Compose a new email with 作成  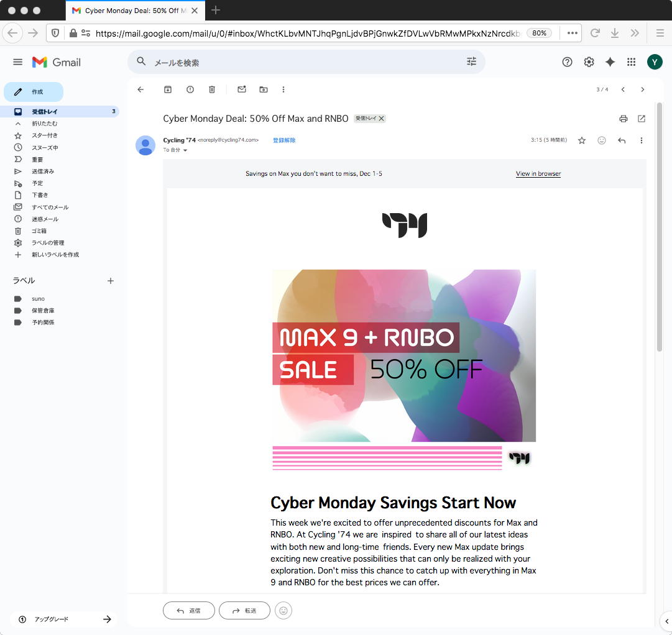click(x=34, y=92)
